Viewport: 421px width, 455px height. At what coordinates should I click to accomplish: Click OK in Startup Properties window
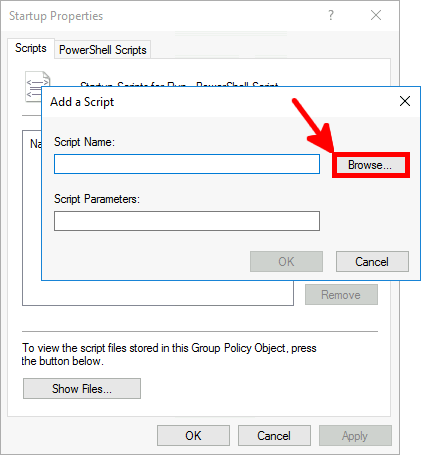pos(193,436)
